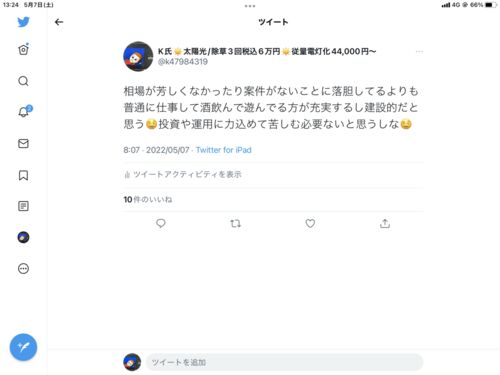Open the Home timeline icon in the sidebar
The height and width of the screenshot is (375, 500).
[23, 50]
